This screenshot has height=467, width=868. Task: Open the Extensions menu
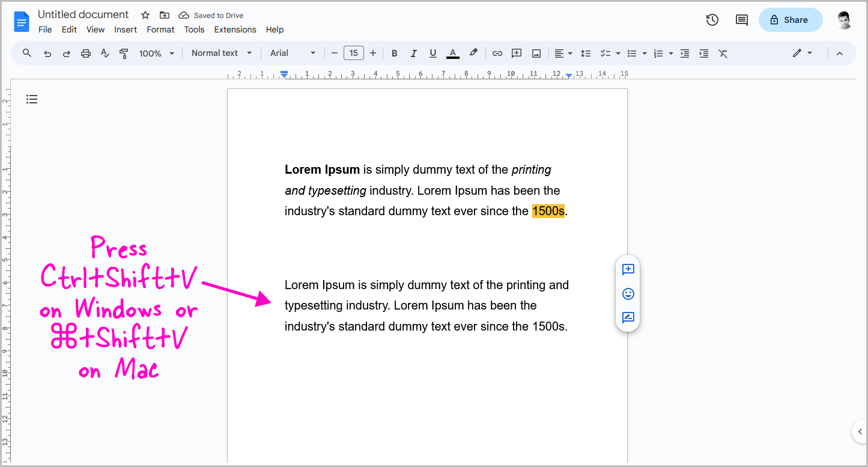point(235,29)
